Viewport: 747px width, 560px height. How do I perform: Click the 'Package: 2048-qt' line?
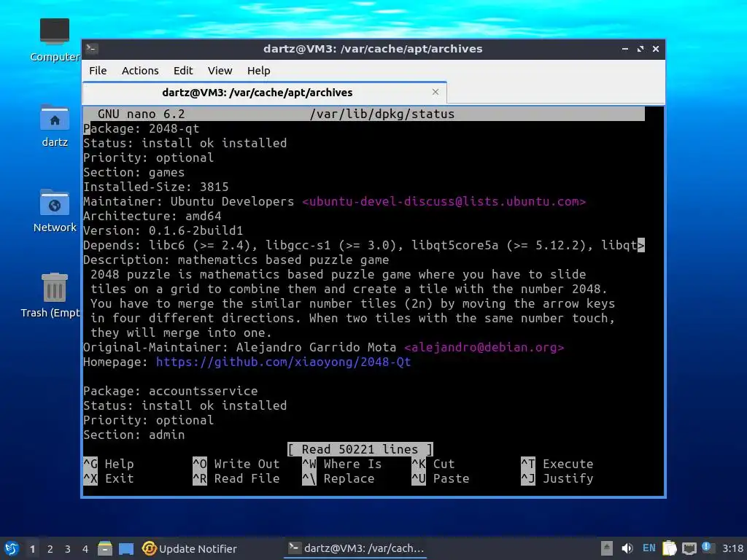pos(142,128)
